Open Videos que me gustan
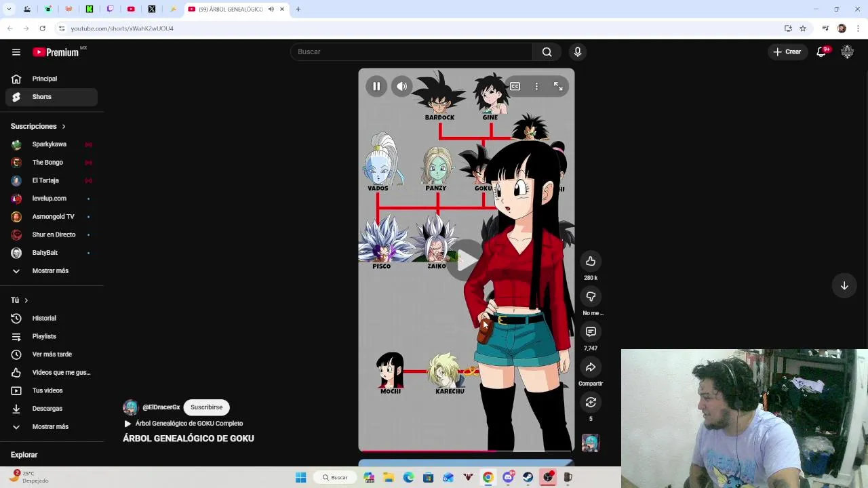The image size is (868, 488). [x=52, y=372]
